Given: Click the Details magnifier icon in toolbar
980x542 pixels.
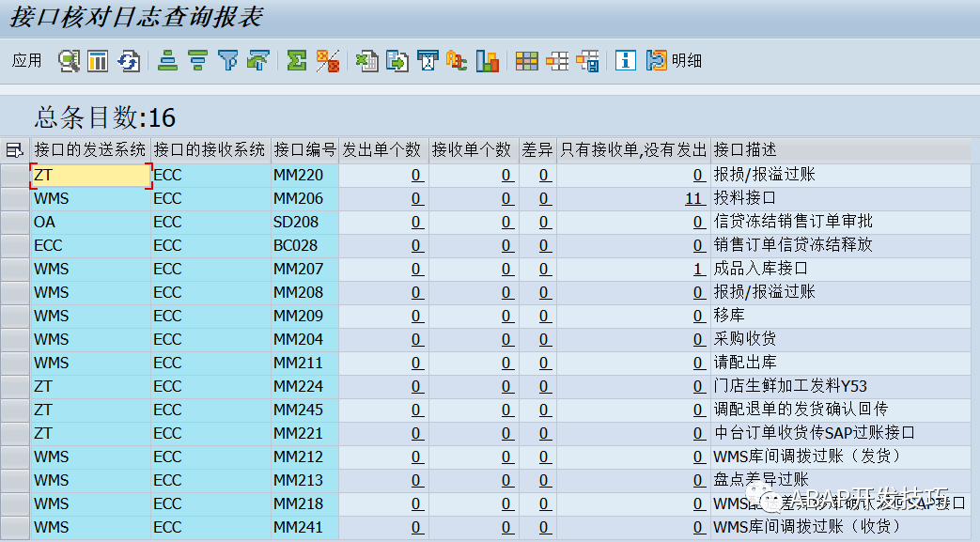Looking at the screenshot, I should [x=69, y=61].
